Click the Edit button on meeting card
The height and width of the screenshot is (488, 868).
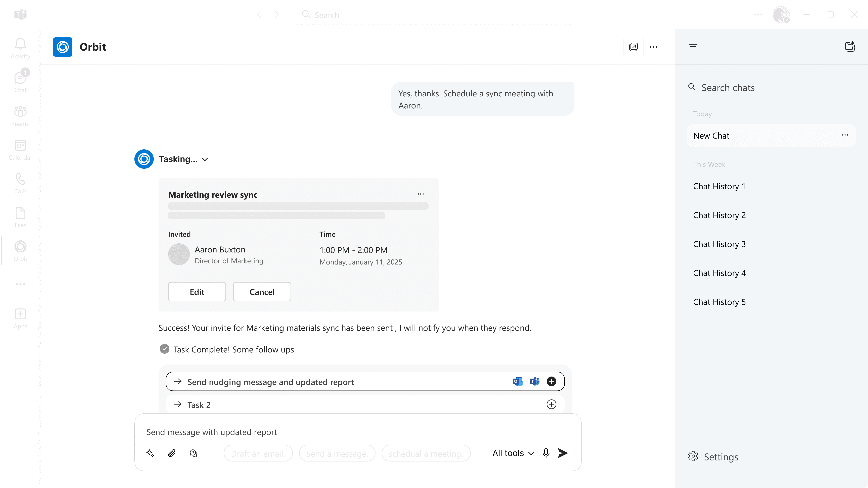197,292
